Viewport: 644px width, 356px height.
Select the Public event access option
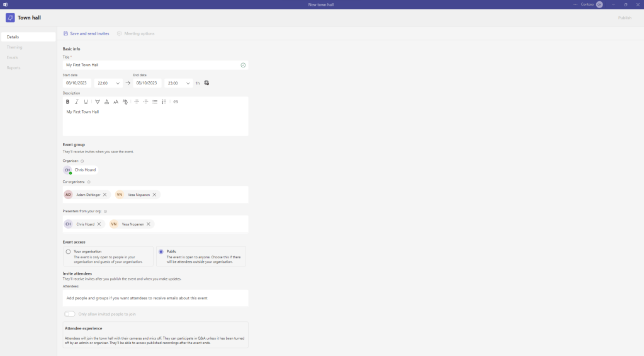coord(161,251)
